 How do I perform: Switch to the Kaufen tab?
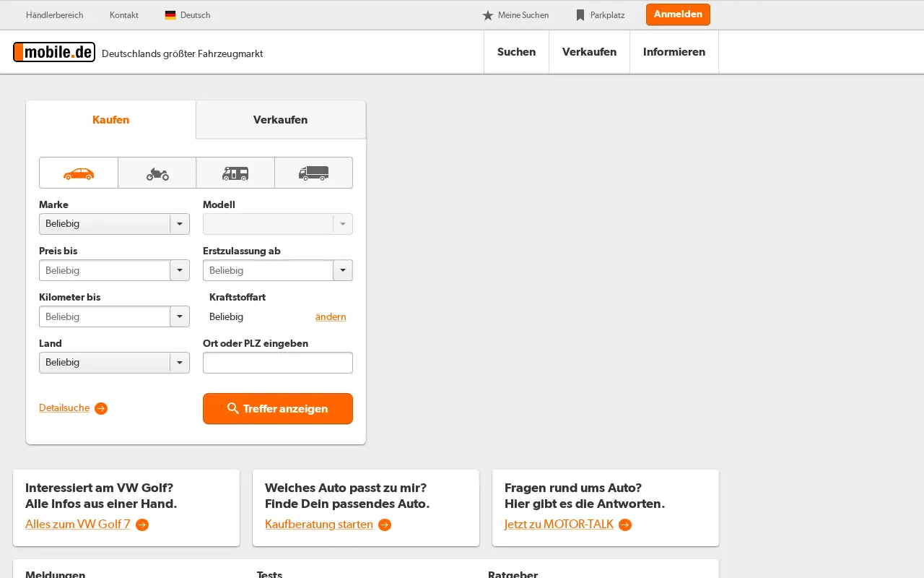[x=111, y=120]
